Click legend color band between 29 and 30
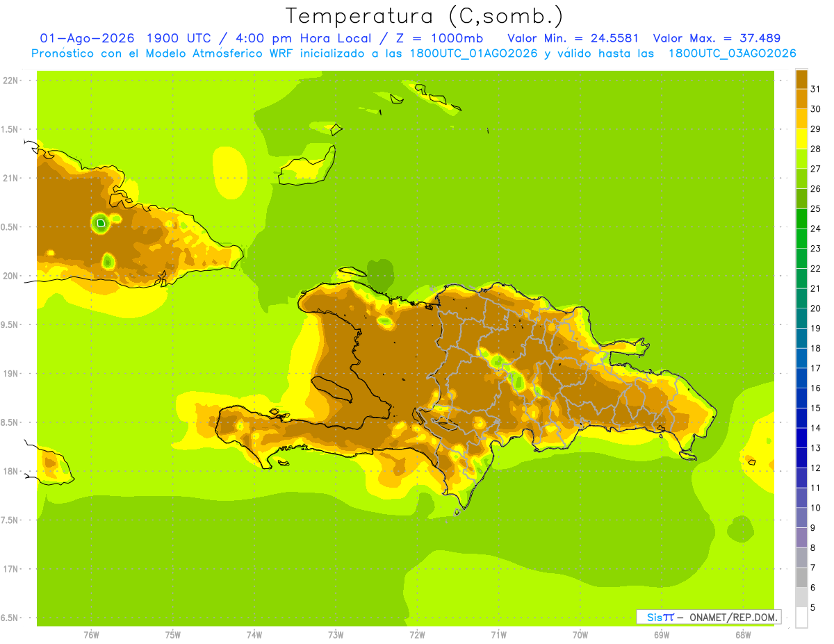Image resolution: width=834 pixels, height=644 pixels. (801, 119)
